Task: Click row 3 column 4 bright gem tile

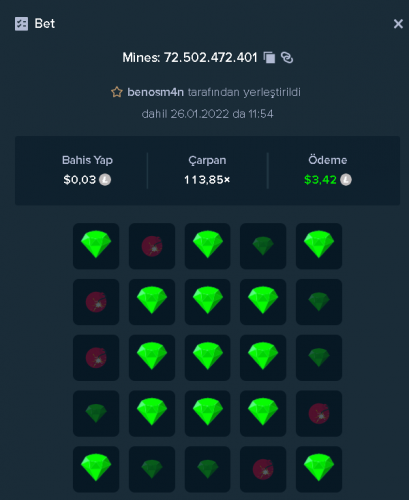Action: tap(263, 358)
